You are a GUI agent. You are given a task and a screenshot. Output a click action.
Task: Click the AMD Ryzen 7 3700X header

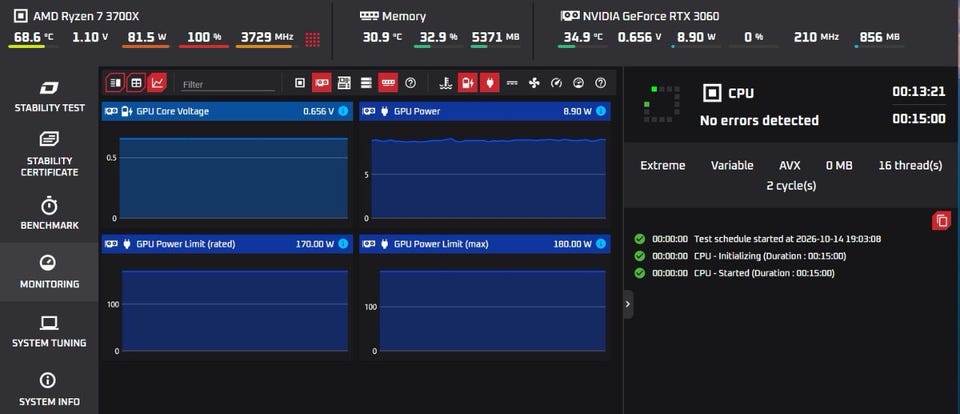tap(76, 16)
